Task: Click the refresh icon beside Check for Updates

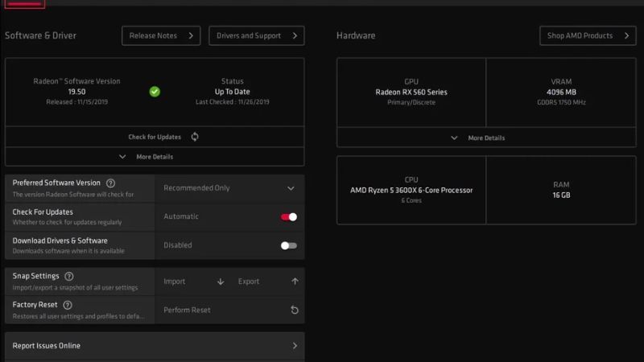Action: 195,137
